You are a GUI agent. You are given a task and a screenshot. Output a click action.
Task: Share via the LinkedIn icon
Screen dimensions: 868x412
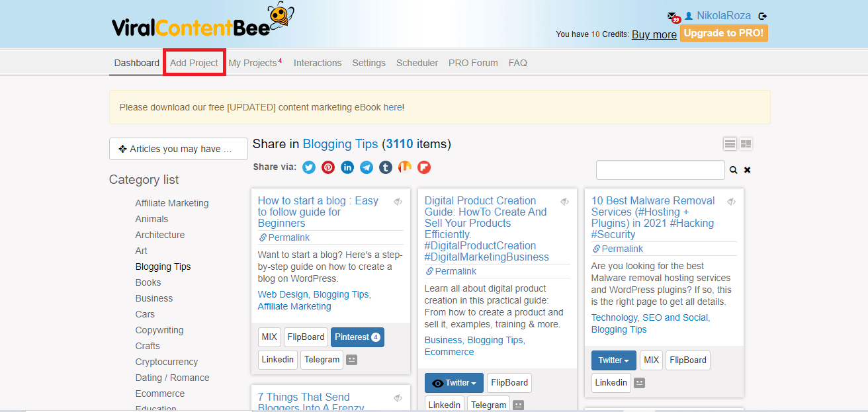347,167
